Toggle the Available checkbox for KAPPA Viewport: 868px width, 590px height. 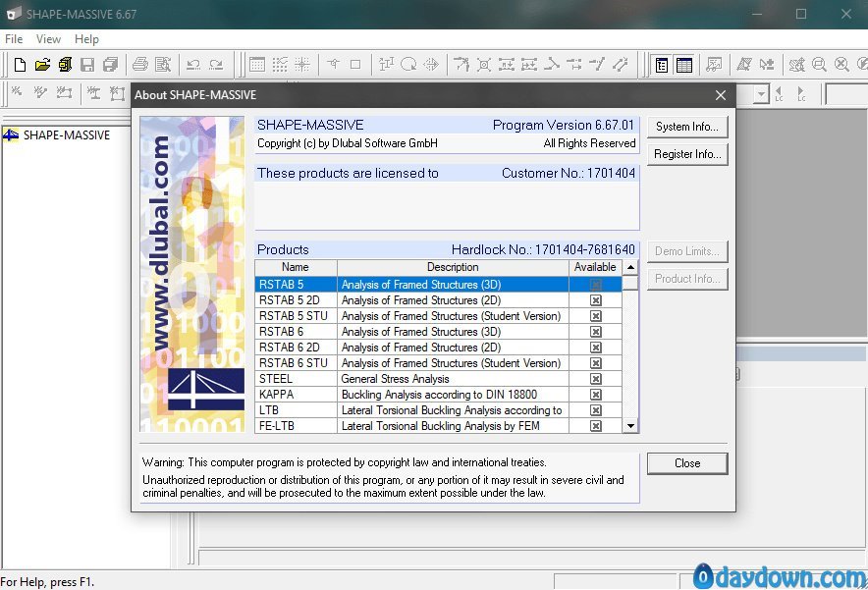click(596, 395)
